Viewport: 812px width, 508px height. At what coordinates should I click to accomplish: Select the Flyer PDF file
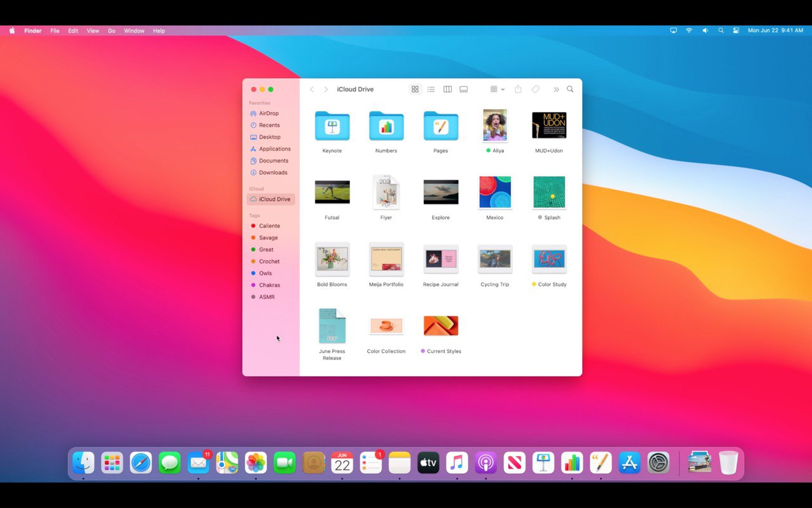pyautogui.click(x=386, y=192)
